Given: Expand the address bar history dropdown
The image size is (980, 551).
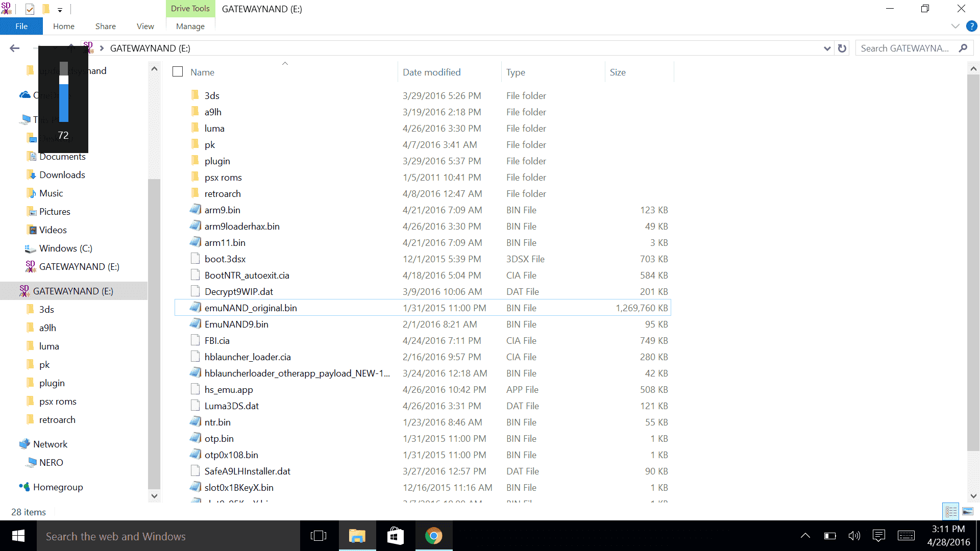Looking at the screenshot, I should coord(827,48).
